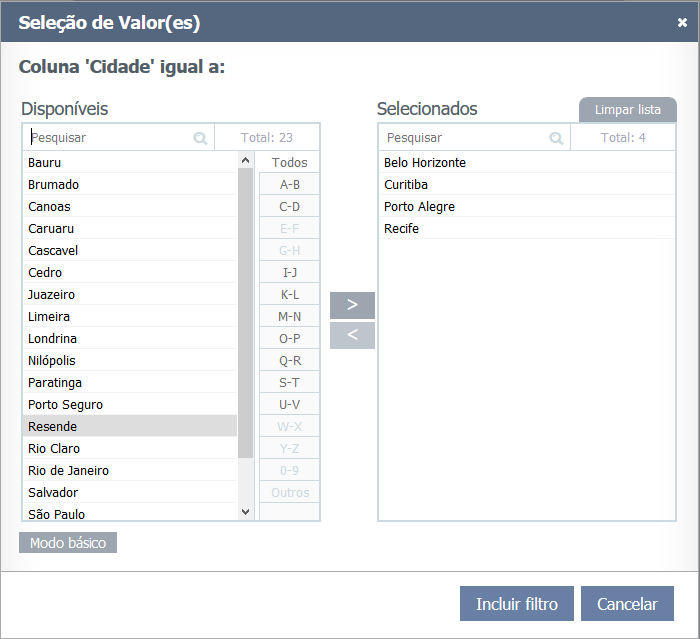Filter available cities by S-T
Viewport: 700px width, 639px height.
point(289,382)
